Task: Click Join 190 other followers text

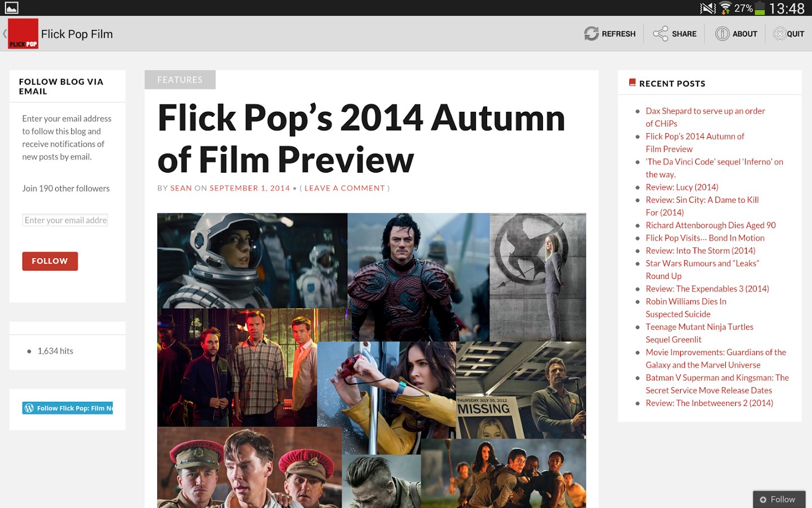Action: click(66, 189)
